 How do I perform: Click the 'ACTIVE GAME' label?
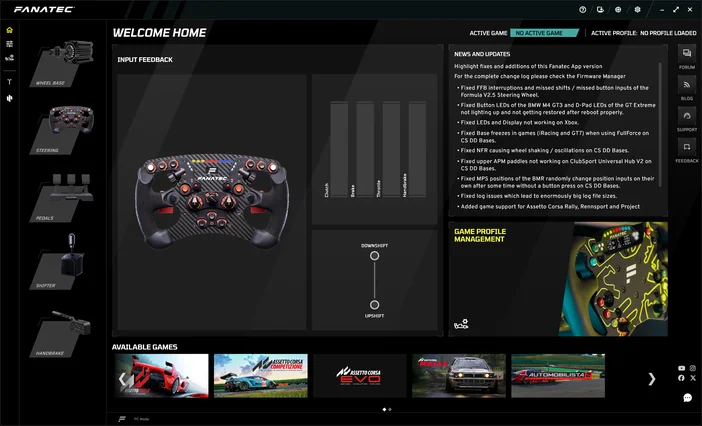[x=488, y=33]
